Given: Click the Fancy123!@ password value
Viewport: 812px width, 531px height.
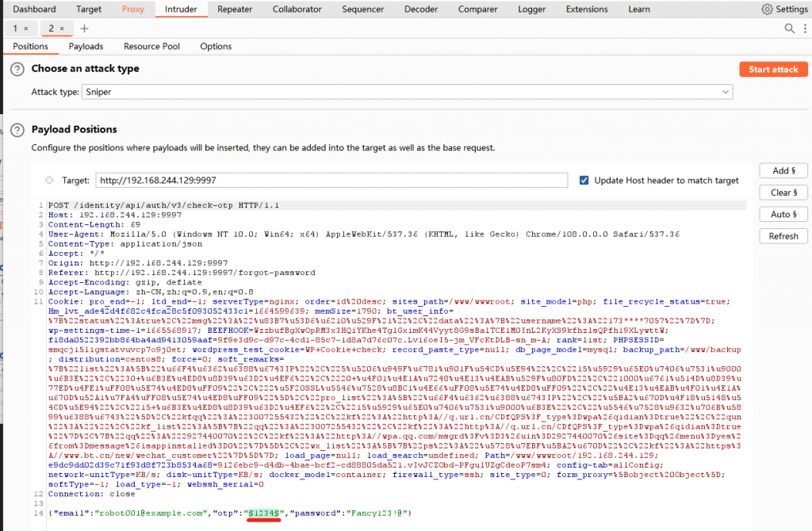Looking at the screenshot, I should tap(376, 514).
